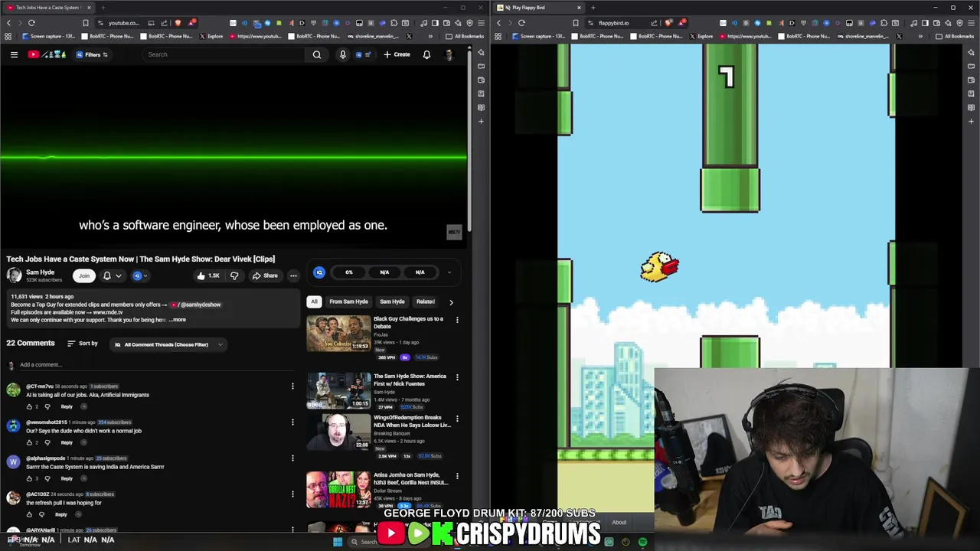Expand the stats panel chevron beside N/A
This screenshot has height=551, width=980.
point(449,272)
